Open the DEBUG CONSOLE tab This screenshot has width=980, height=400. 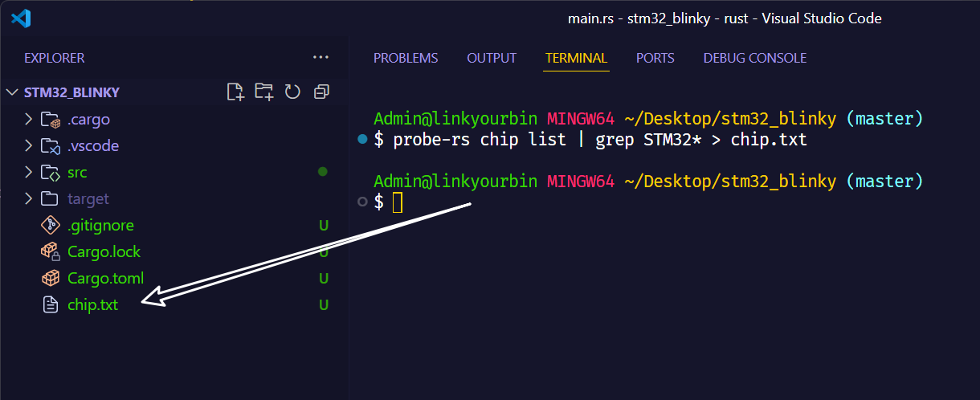click(754, 58)
